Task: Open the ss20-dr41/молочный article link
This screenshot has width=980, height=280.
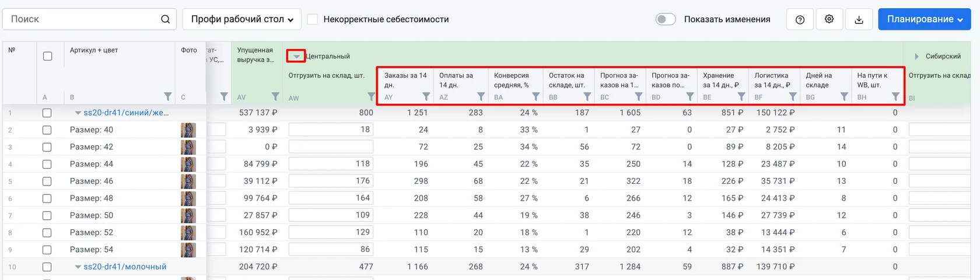Action: [125, 267]
